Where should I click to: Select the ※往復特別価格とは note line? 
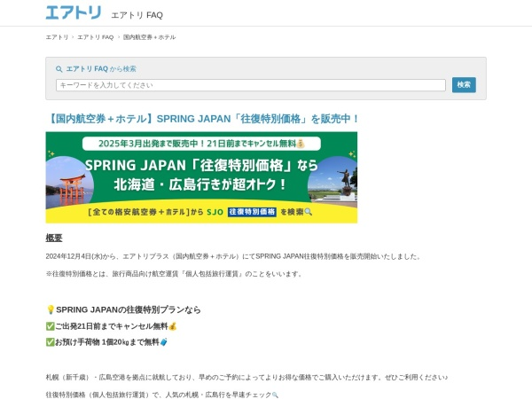click(175, 274)
